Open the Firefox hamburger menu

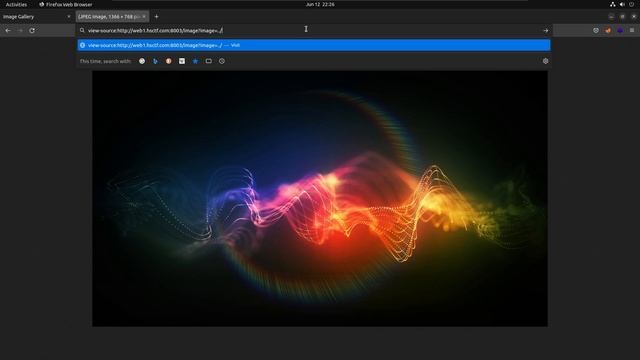tap(632, 31)
